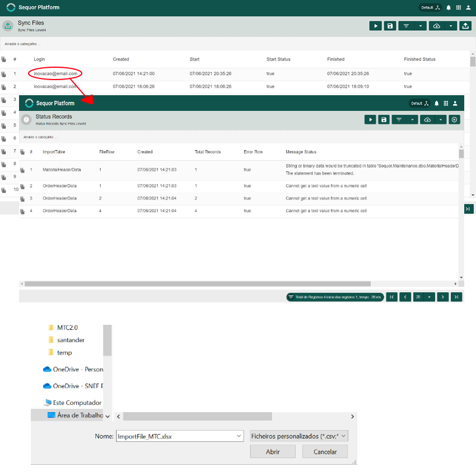This screenshot has width=476, height=476.
Task: Expand the Status Records cloud dropdown arrow
Action: coord(441,120)
